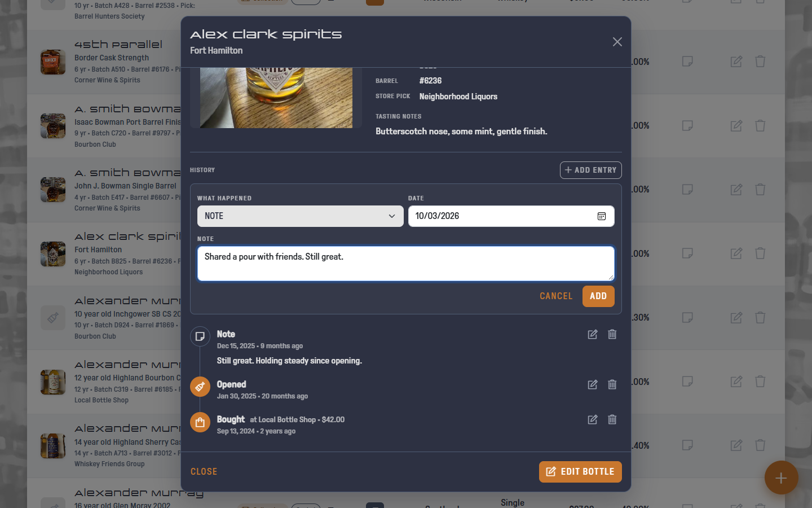Delete the 45th Parallel bottle row

click(760, 62)
